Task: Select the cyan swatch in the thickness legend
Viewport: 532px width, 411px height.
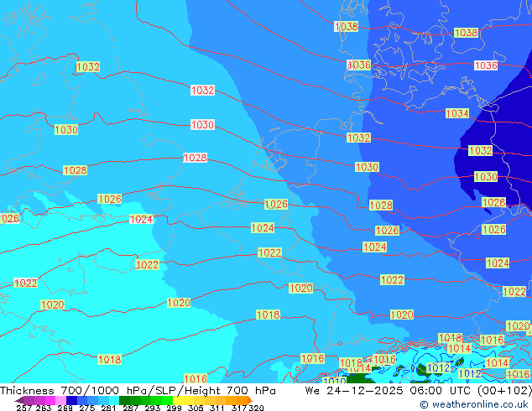Action: coord(114,400)
